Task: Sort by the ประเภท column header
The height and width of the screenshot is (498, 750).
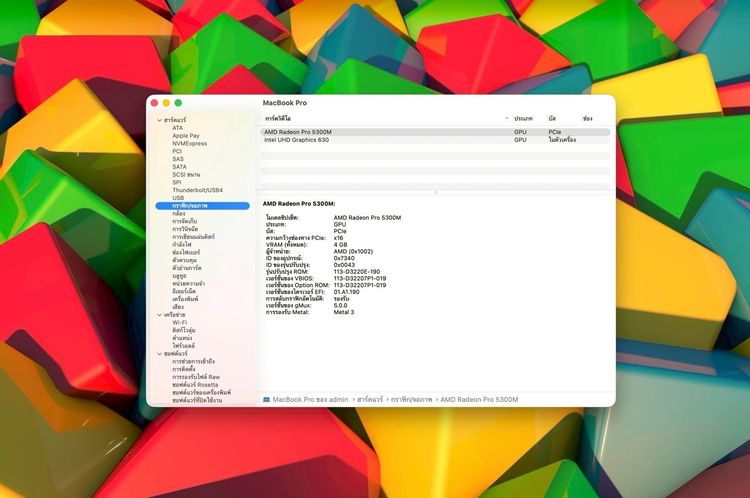Action: click(523, 118)
